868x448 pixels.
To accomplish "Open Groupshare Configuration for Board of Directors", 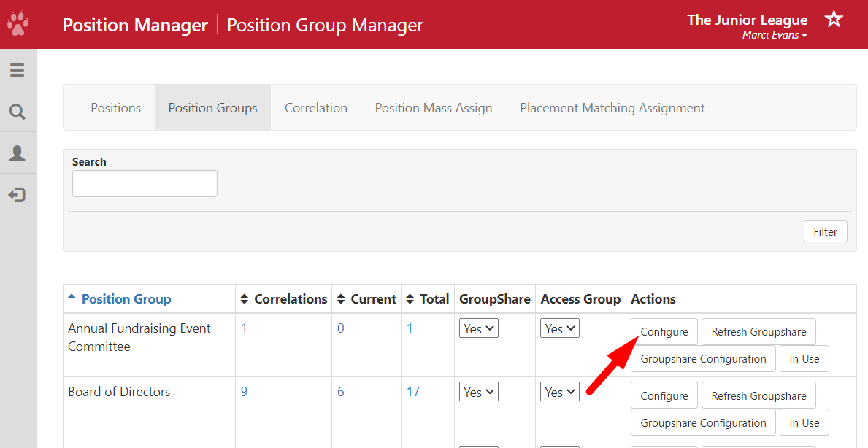I will click(x=704, y=423).
